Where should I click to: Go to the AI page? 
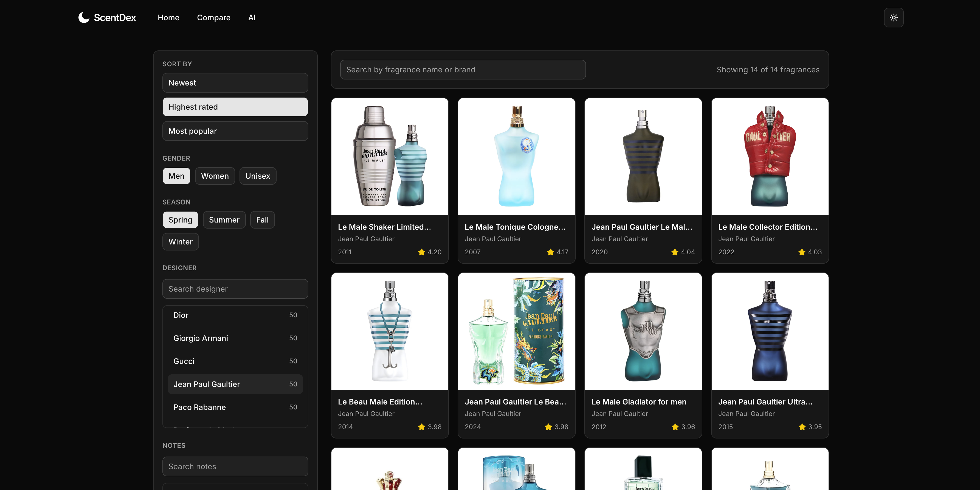pyautogui.click(x=252, y=18)
